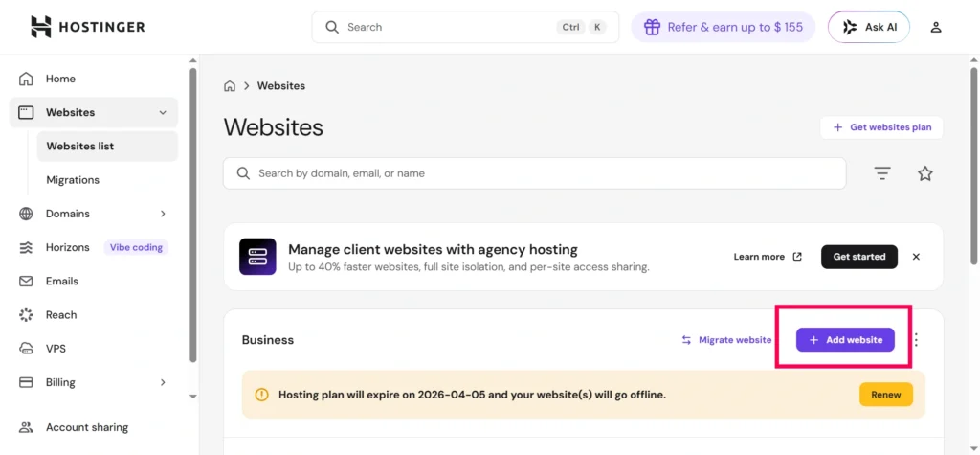The height and width of the screenshot is (455, 980).
Task: Collapse the Websites sidebar section
Action: 163,113
